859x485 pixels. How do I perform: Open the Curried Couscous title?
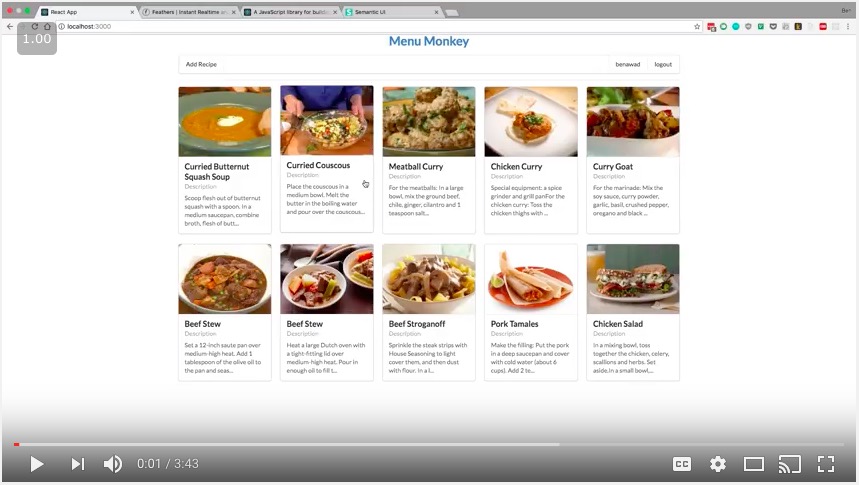[318, 165]
